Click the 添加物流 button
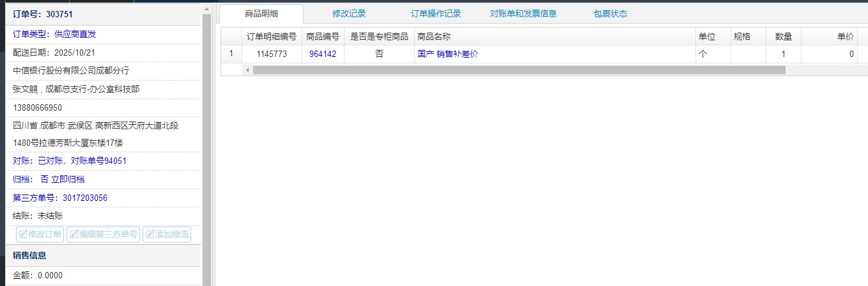This screenshot has height=286, width=868. [167, 234]
